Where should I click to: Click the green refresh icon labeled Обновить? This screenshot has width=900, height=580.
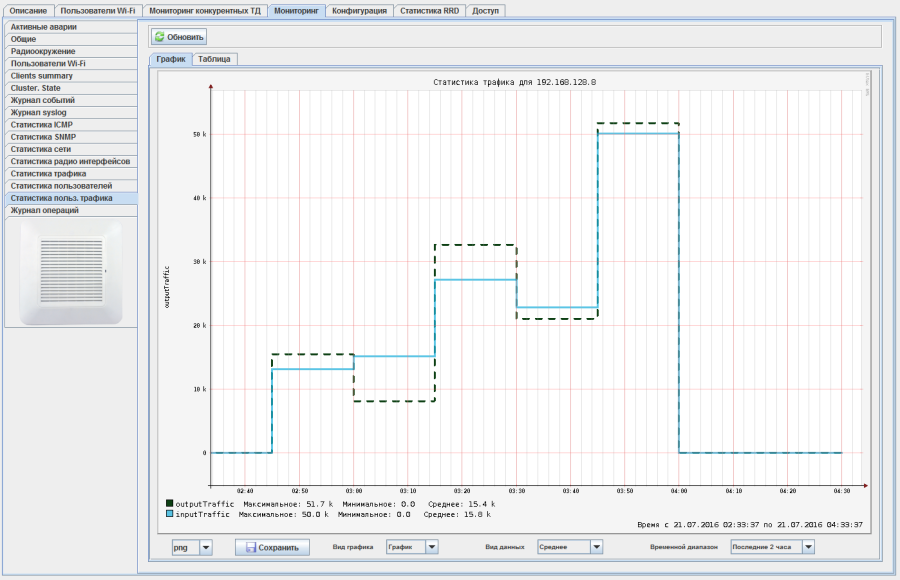click(160, 37)
